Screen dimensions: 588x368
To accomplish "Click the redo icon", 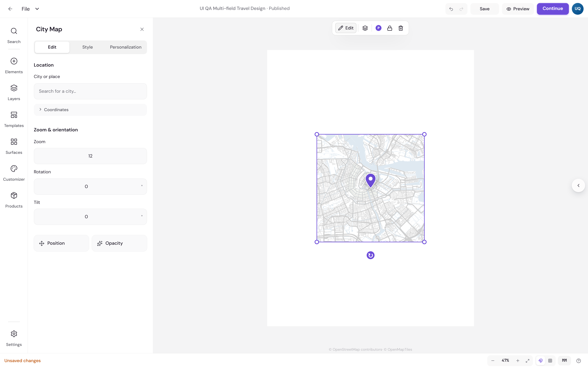I will [461, 9].
